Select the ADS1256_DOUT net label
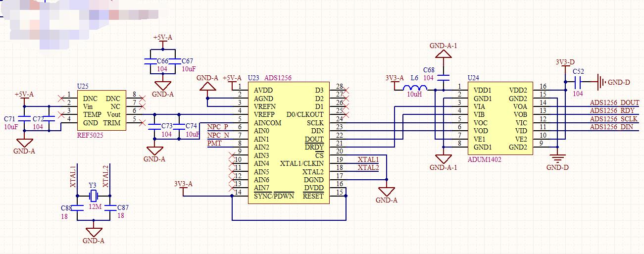Image resolution: width=644 pixels, height=254 pixels. pyautogui.click(x=614, y=102)
